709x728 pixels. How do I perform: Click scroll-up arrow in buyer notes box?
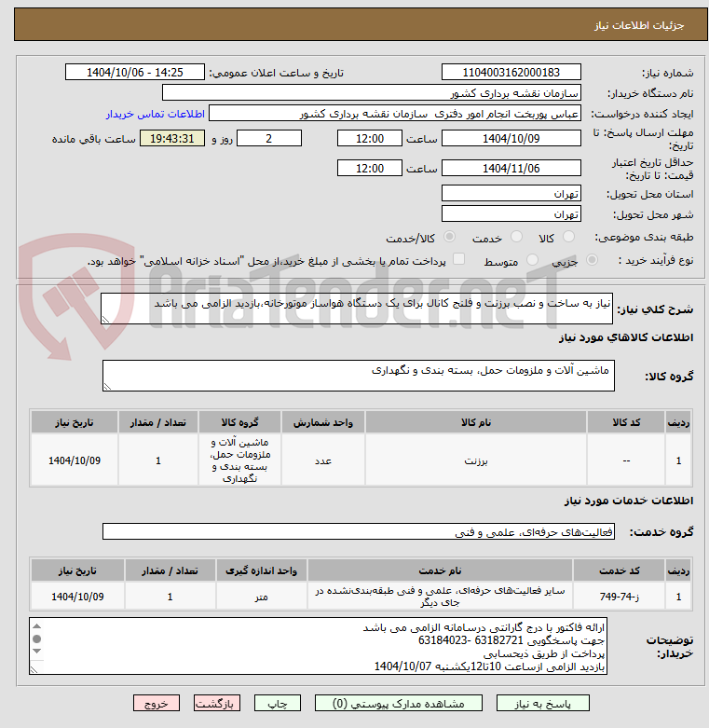tap(37, 626)
